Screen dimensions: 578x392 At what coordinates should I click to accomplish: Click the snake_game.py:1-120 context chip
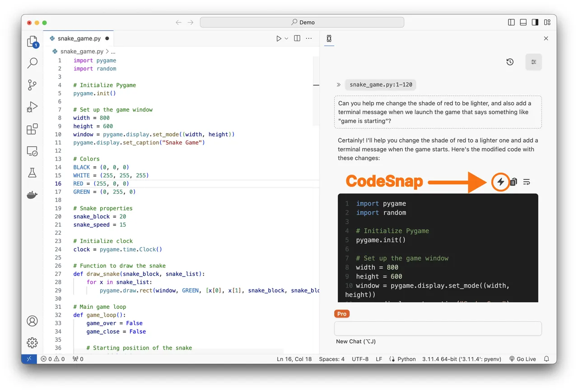coord(381,84)
